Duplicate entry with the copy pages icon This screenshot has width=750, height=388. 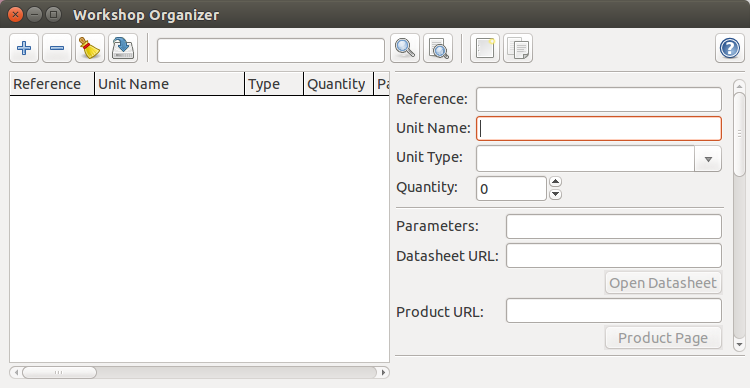[x=518, y=48]
